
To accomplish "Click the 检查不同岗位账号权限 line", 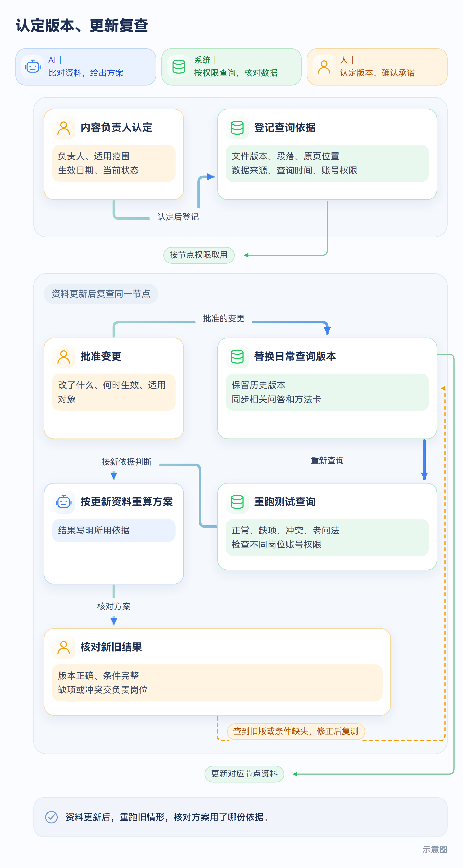I will pyautogui.click(x=276, y=545).
